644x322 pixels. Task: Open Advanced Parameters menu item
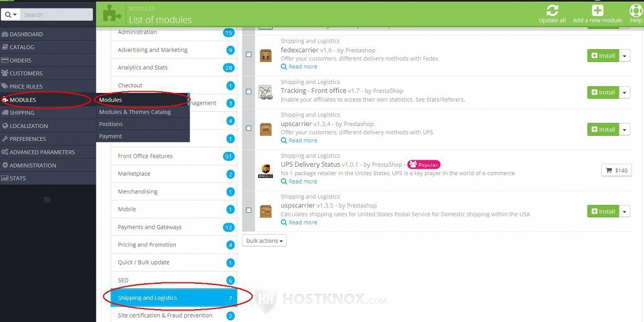click(x=48, y=152)
